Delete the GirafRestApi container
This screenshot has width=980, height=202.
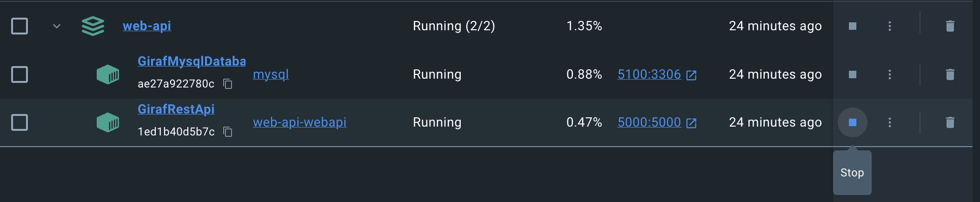click(950, 122)
